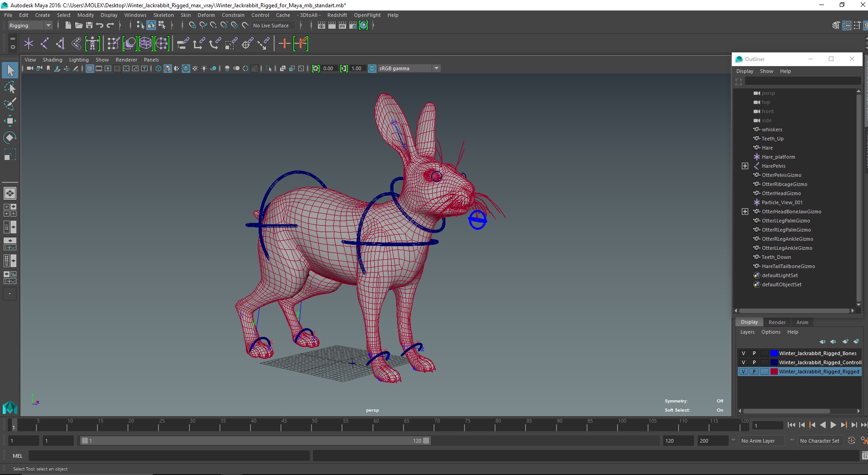This screenshot has width=868, height=475.
Task: Click play forwards button
Action: 833,425
